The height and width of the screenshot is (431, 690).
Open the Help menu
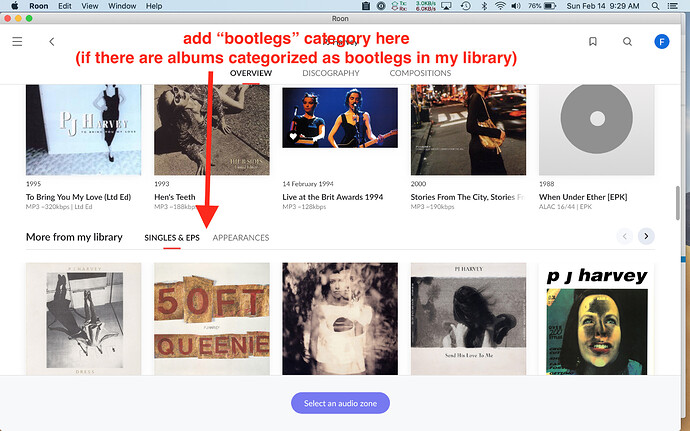coord(154,6)
